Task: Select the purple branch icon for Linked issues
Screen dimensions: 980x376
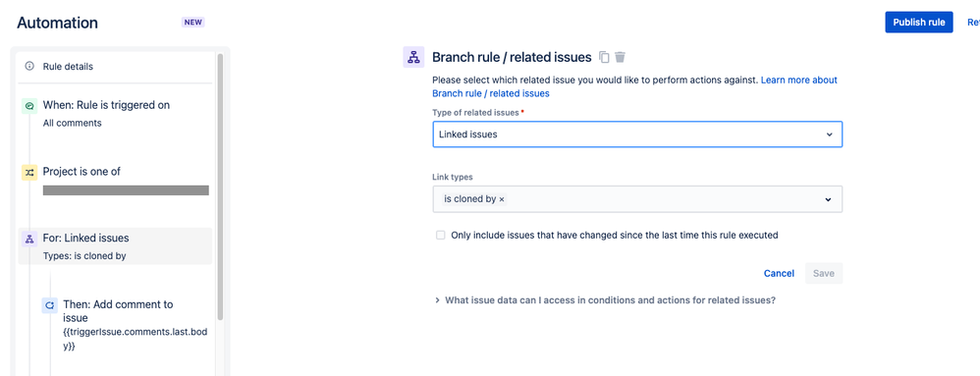Action: [x=29, y=239]
